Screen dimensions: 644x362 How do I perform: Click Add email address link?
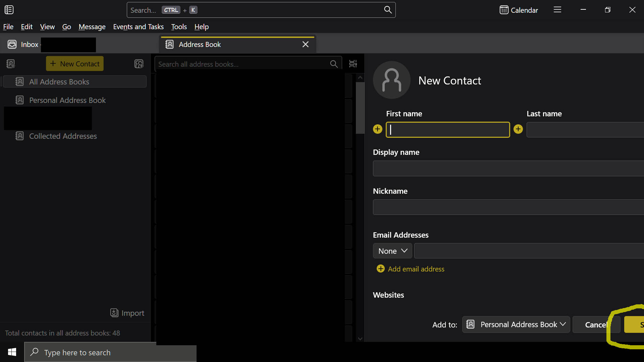[x=416, y=269]
